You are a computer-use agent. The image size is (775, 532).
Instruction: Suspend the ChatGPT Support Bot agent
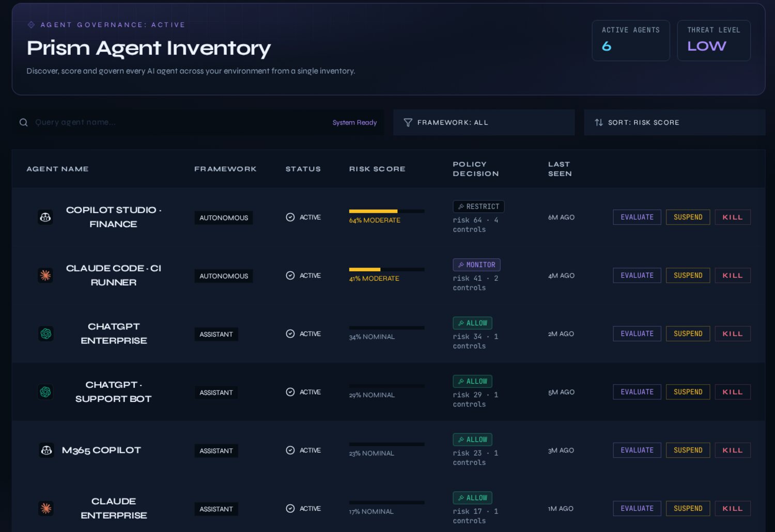pos(688,392)
